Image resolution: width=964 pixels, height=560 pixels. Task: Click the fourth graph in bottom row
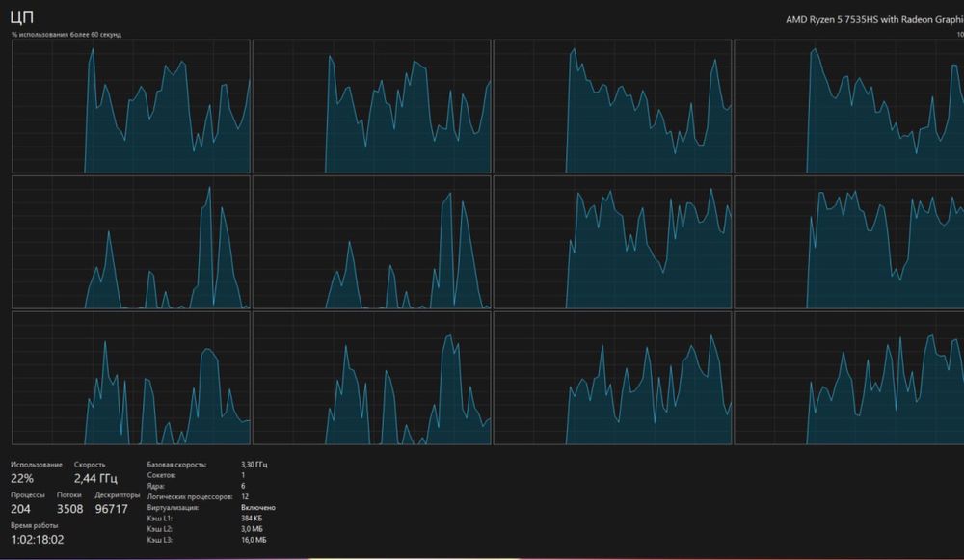click(849, 378)
